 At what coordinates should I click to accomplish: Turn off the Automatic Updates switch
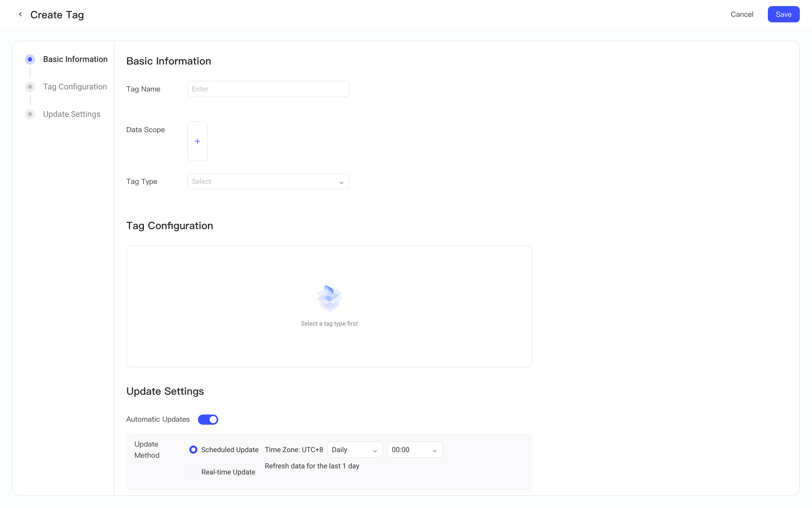pos(208,419)
